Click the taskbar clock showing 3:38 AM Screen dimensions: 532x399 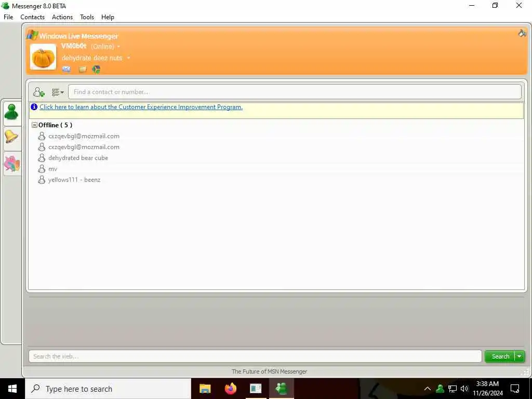(487, 389)
